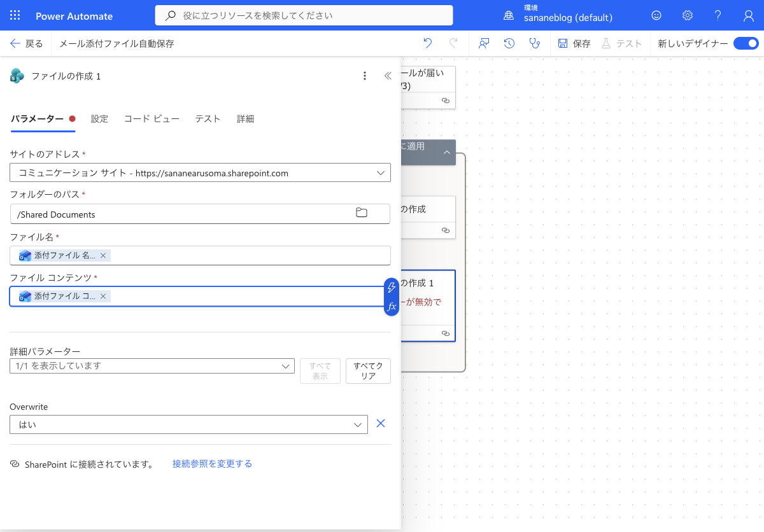Click the テスト flask button
This screenshot has width=764, height=532.
[x=621, y=43]
